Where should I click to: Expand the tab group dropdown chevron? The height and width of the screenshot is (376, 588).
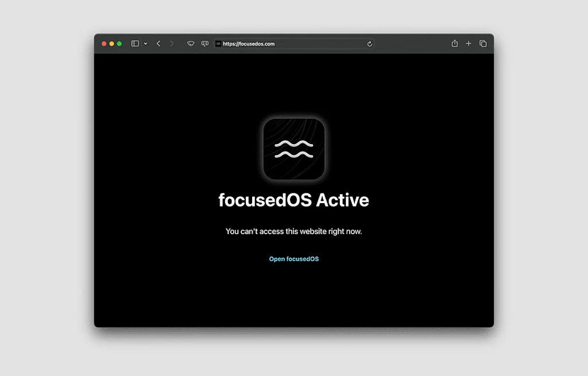(x=145, y=44)
